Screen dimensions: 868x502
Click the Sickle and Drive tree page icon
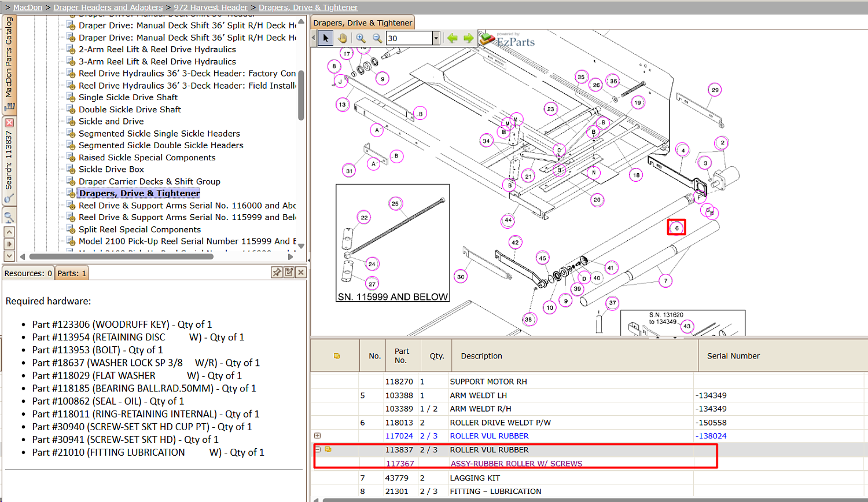pyautogui.click(x=71, y=121)
